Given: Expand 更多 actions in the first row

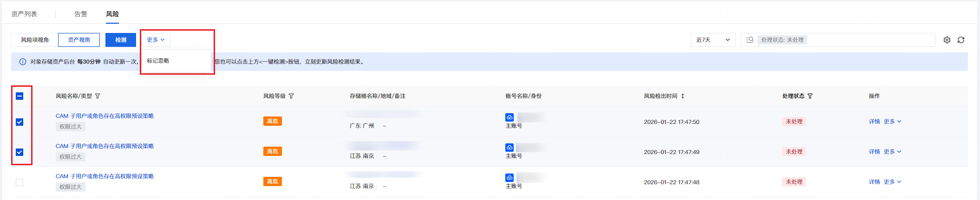Looking at the screenshot, I should [x=892, y=122].
